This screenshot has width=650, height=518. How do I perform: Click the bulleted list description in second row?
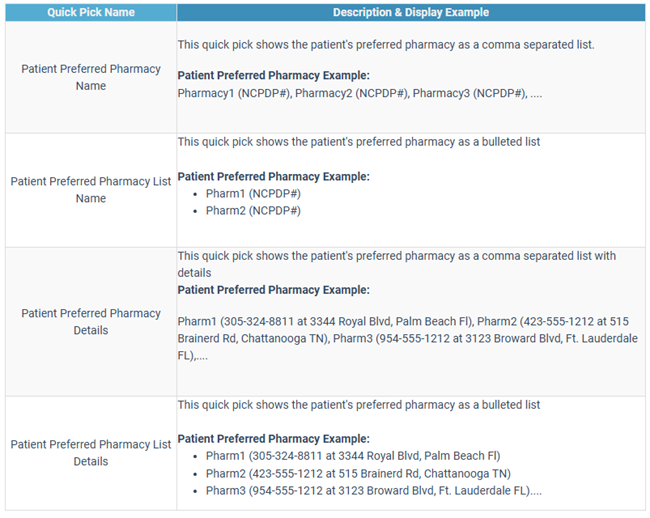click(358, 142)
